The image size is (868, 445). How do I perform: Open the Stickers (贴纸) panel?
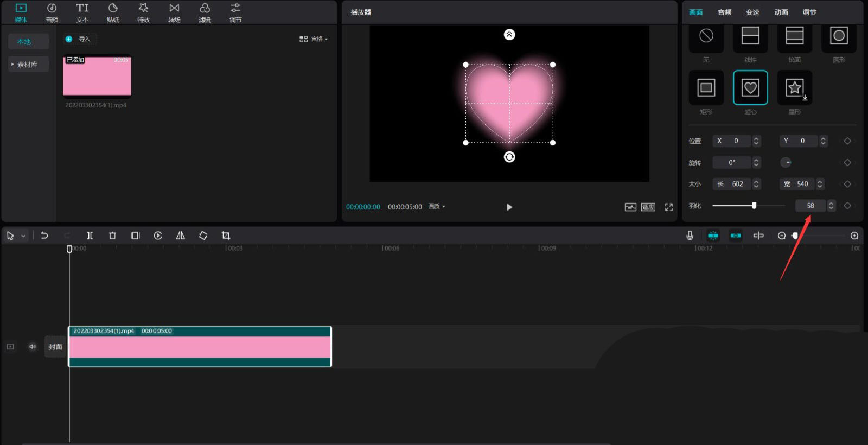coord(113,12)
